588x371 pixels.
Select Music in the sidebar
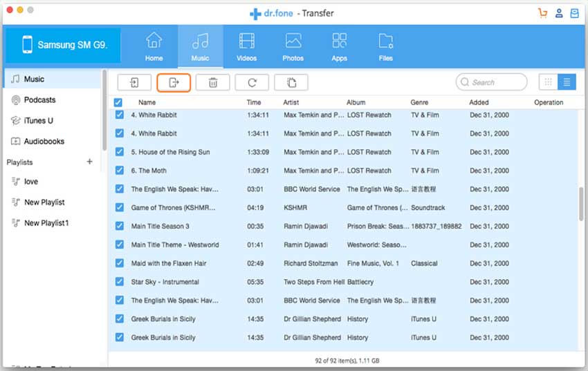(52, 79)
